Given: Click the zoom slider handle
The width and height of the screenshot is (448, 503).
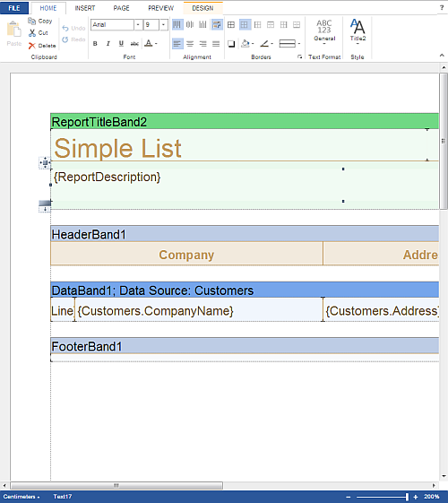Looking at the screenshot, I should tap(407, 497).
